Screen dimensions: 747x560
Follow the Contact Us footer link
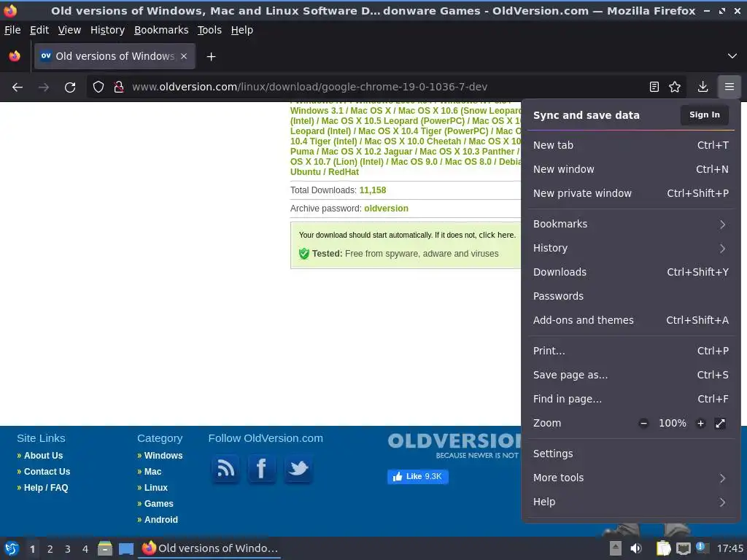click(x=47, y=472)
